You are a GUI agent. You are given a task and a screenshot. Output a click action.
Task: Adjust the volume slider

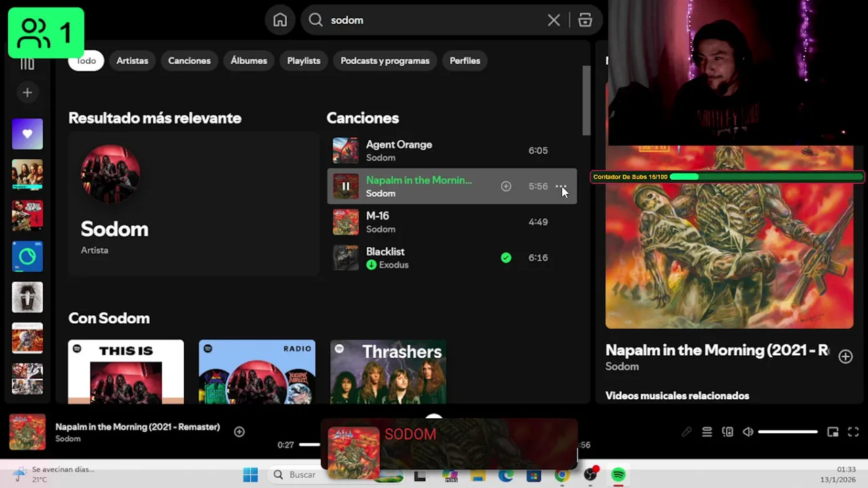(788, 432)
